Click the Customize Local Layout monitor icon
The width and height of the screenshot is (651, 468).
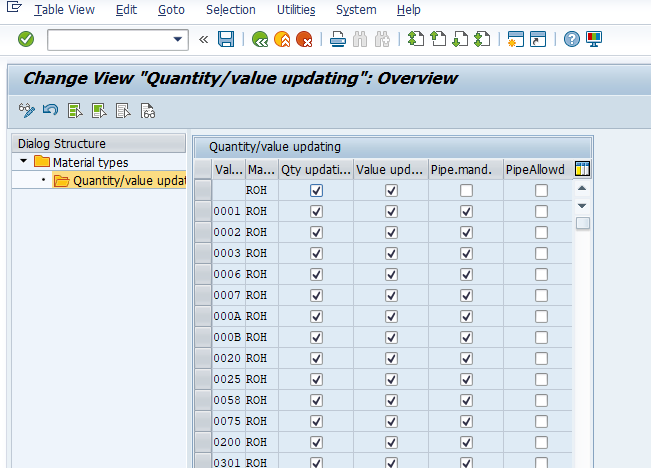click(x=595, y=39)
